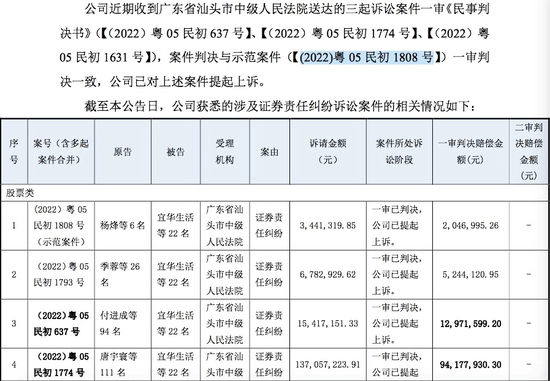Click sequence number 3 cell
This screenshot has width=550, height=381.
point(14,323)
